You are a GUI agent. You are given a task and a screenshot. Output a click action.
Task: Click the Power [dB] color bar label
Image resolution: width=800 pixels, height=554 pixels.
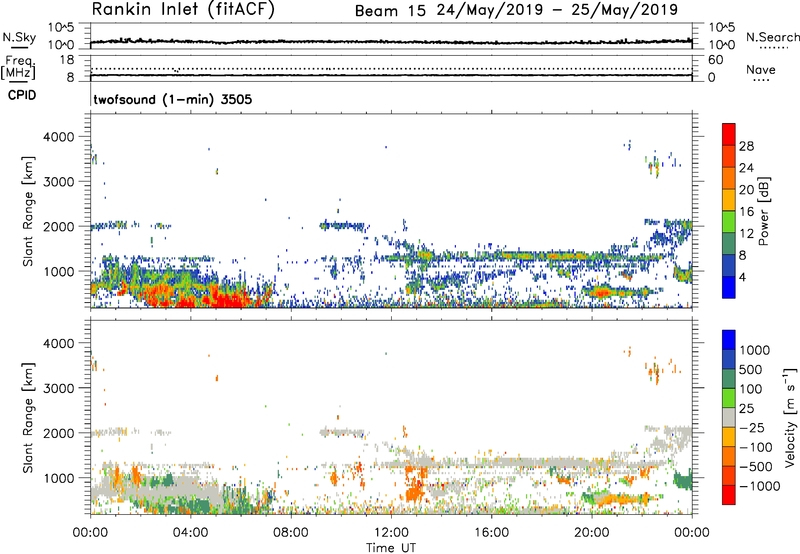point(763,211)
